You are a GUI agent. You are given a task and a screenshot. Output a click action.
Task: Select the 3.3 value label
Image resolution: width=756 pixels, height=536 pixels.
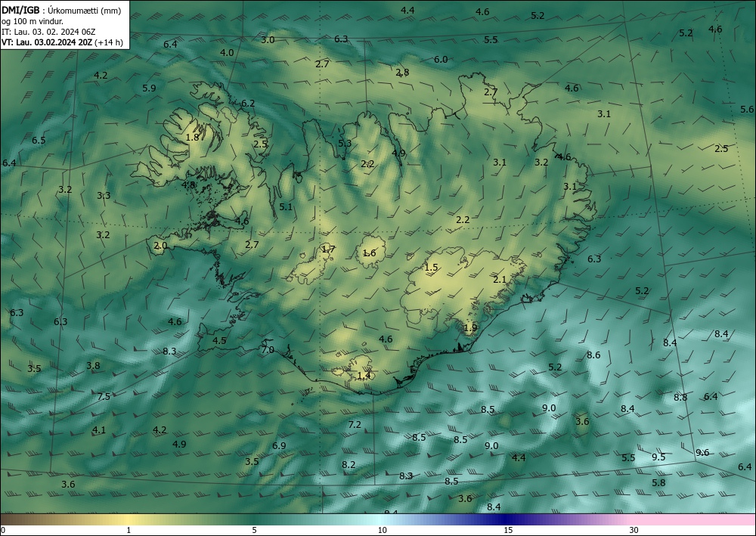(104, 195)
